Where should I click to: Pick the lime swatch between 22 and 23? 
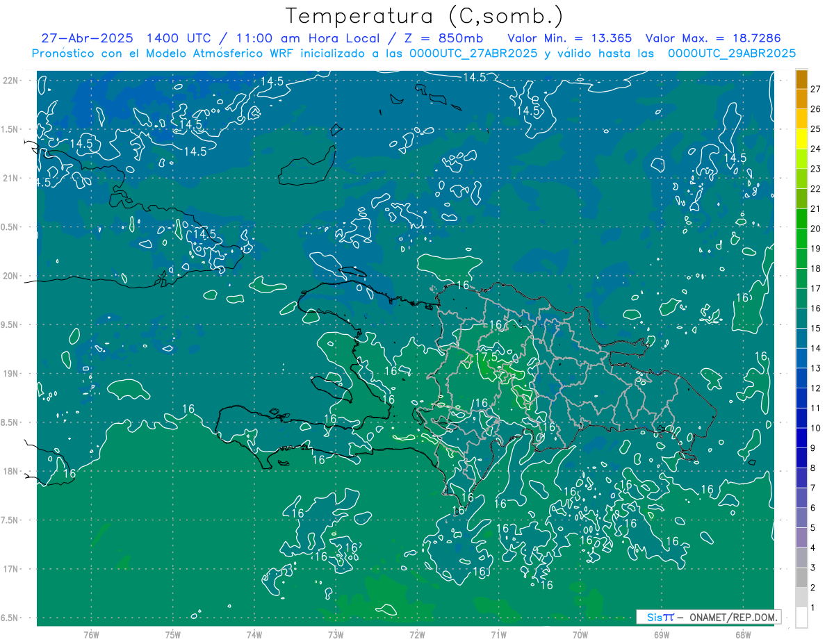click(801, 179)
